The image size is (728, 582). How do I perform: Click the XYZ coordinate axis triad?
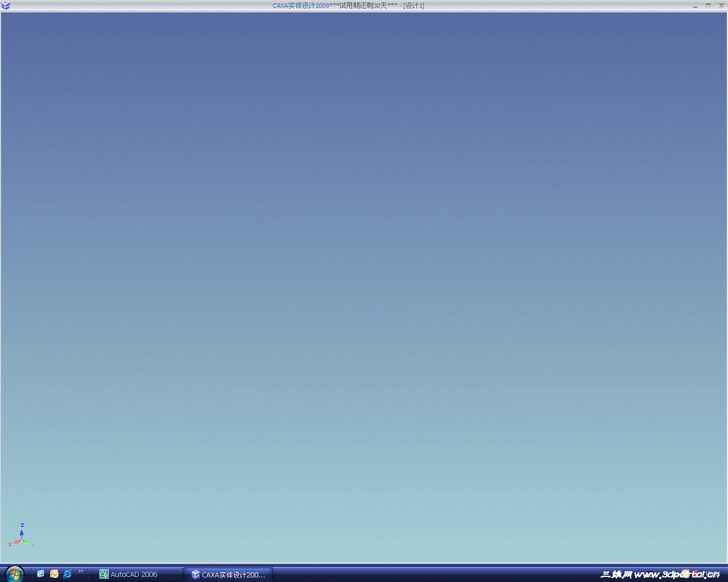click(x=21, y=536)
